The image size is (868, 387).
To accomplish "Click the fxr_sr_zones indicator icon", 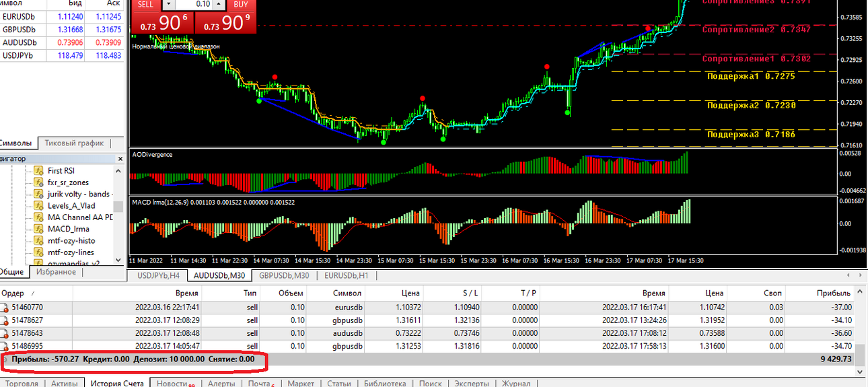I will tap(38, 182).
